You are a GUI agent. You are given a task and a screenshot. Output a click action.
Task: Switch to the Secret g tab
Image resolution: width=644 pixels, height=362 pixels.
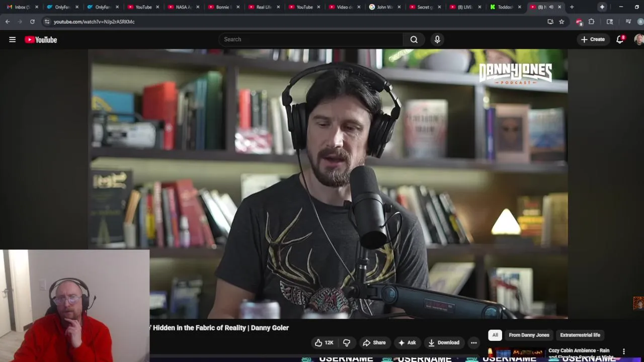(x=425, y=7)
